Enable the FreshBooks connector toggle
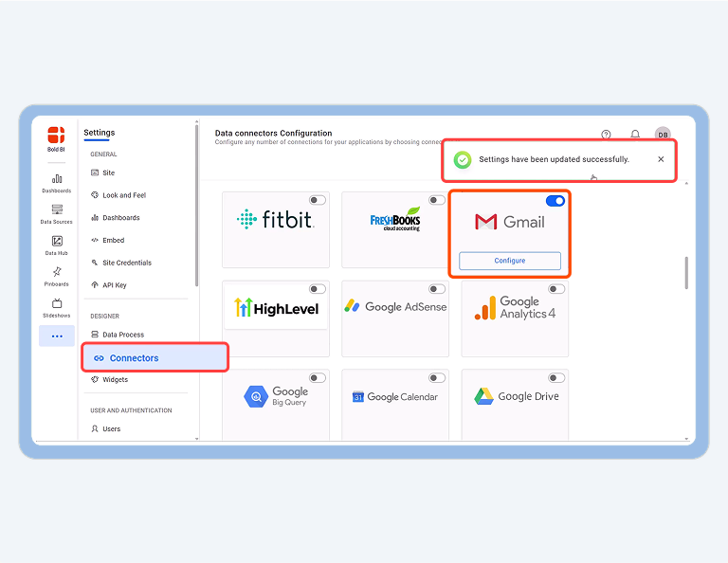 click(437, 200)
